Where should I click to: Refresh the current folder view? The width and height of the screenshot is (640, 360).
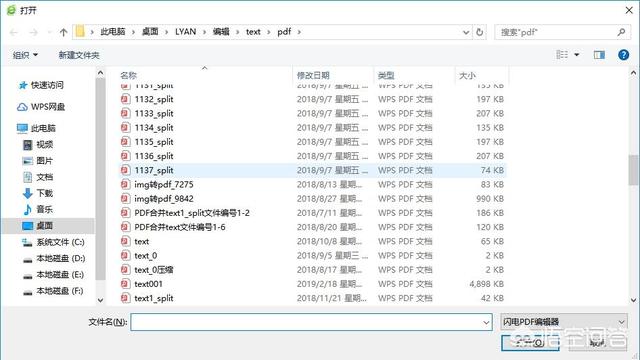click(x=480, y=32)
